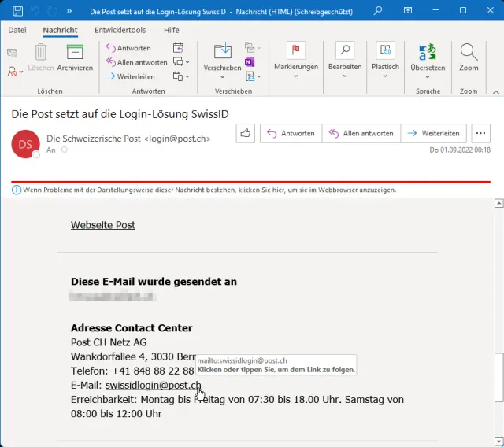Switch to the Nachricht tab
Viewport: 504px width, 447px height.
[60, 30]
